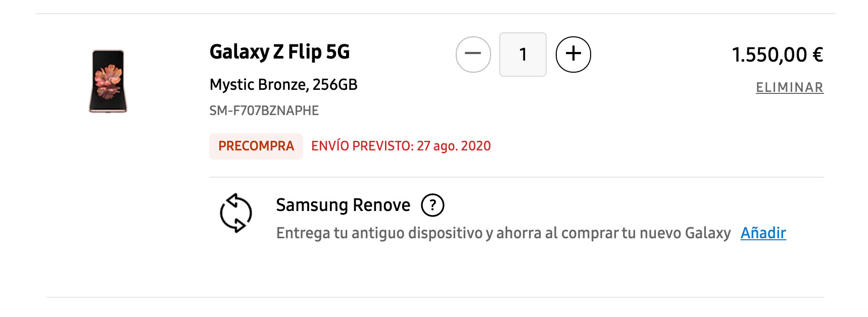Decrease quantity with the minus button
The width and height of the screenshot is (868, 317).
tap(473, 54)
